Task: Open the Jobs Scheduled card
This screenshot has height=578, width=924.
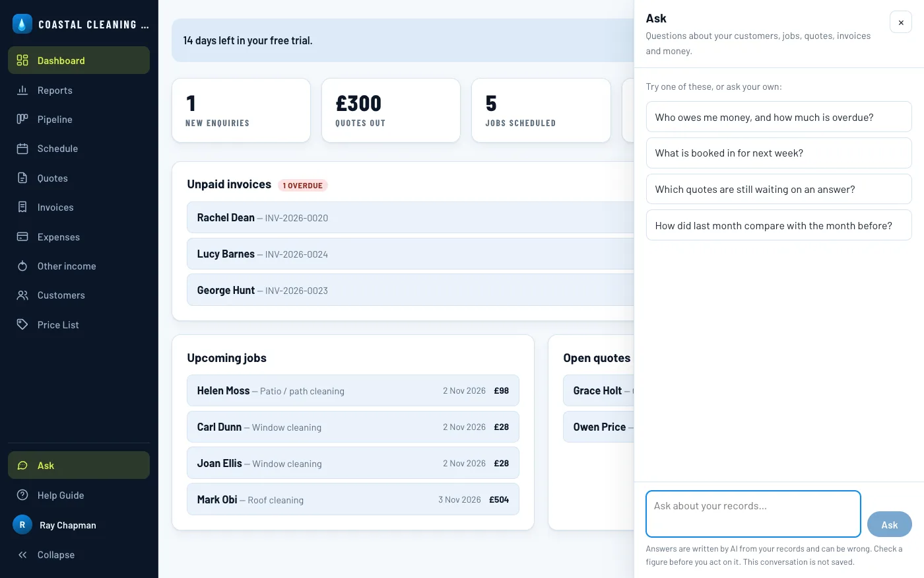Action: [x=541, y=110]
